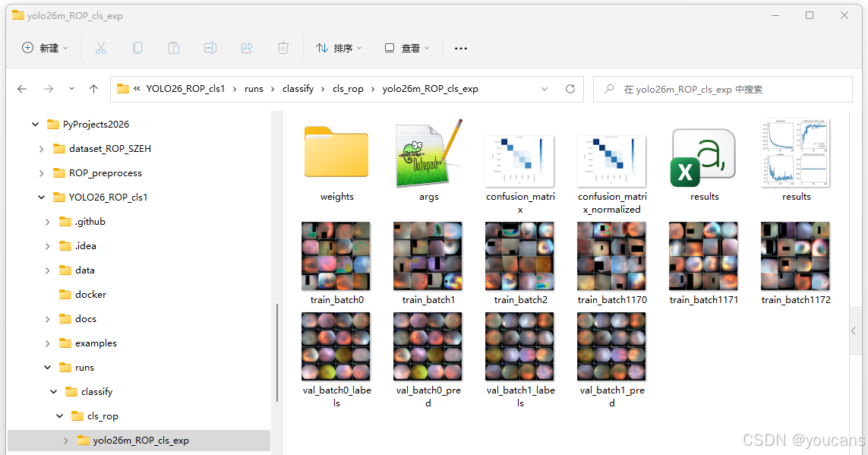Select dataset_ROP_SZEH folder in tree
The image size is (868, 455).
pos(102,148)
